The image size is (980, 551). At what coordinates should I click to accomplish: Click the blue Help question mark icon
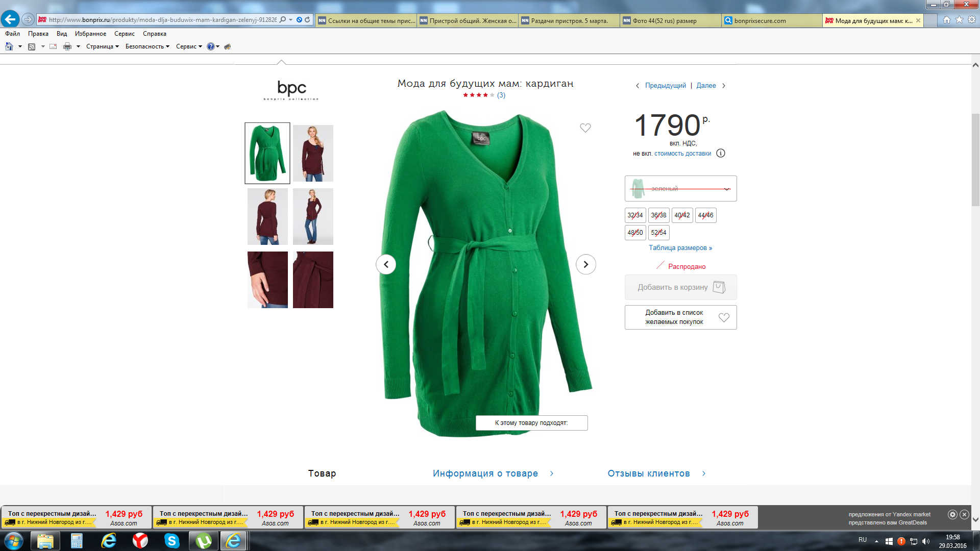210,46
